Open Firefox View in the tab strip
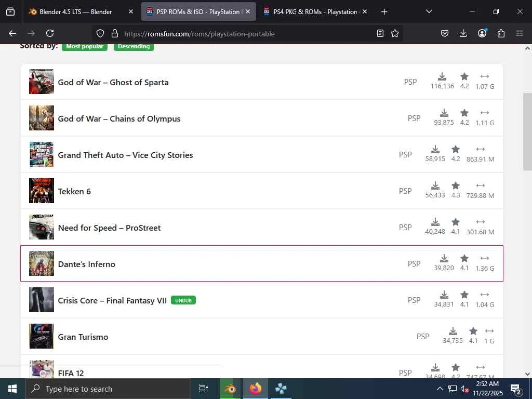The width and height of the screenshot is (532, 399). coord(10,11)
